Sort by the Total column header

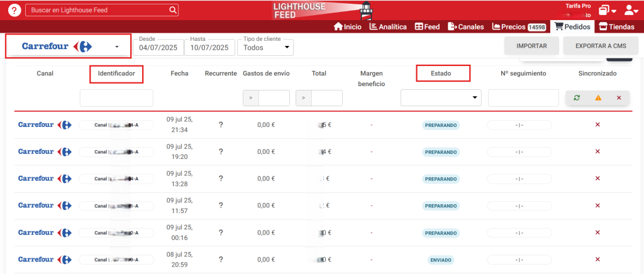[x=319, y=74]
